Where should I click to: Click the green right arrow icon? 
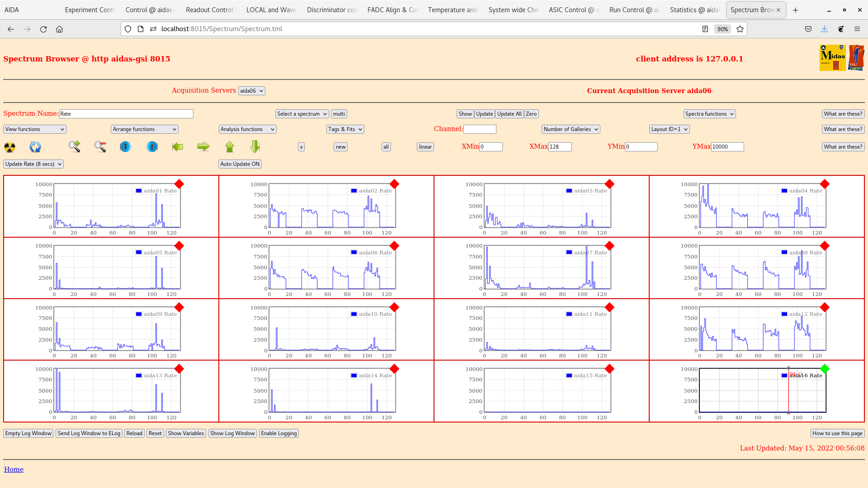pyautogui.click(x=203, y=146)
